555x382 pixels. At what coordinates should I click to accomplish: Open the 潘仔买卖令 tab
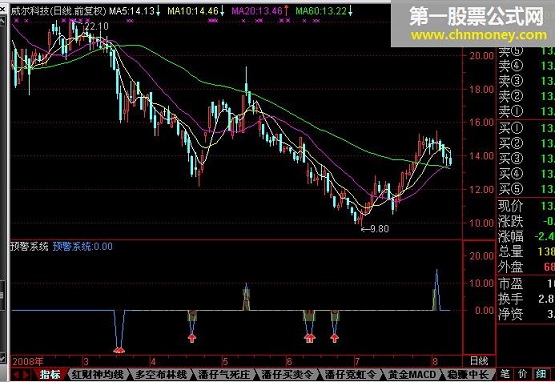[287, 374]
